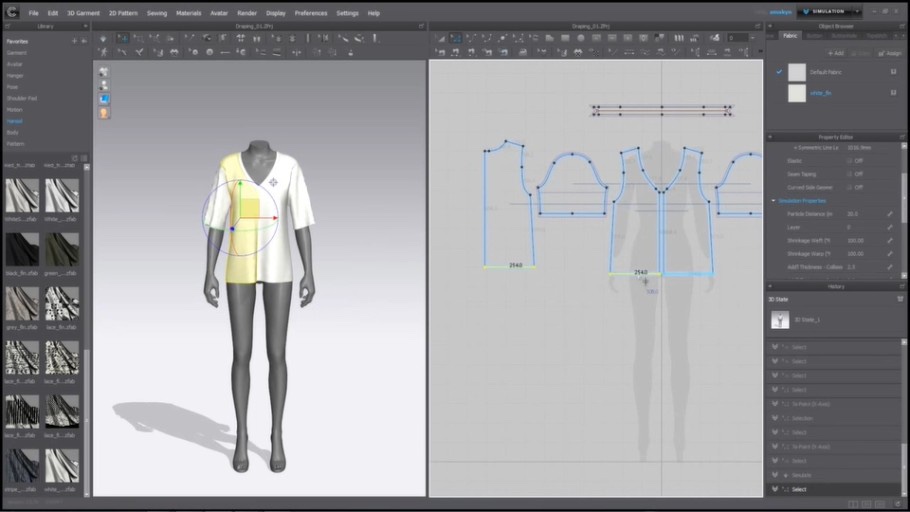This screenshot has width=910, height=512.
Task: Click the orange avatar head display icon
Action: [104, 114]
